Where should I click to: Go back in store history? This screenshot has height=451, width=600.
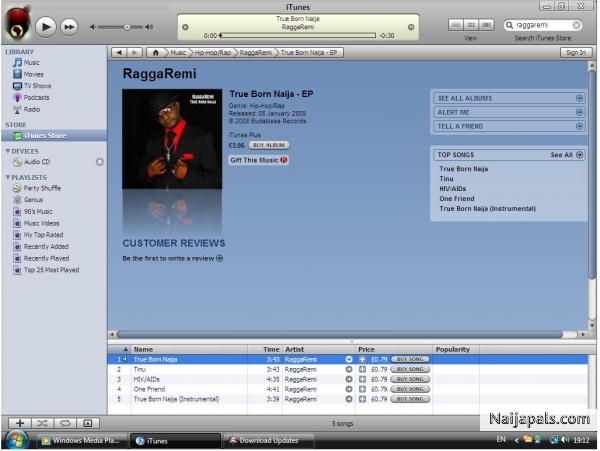119,53
